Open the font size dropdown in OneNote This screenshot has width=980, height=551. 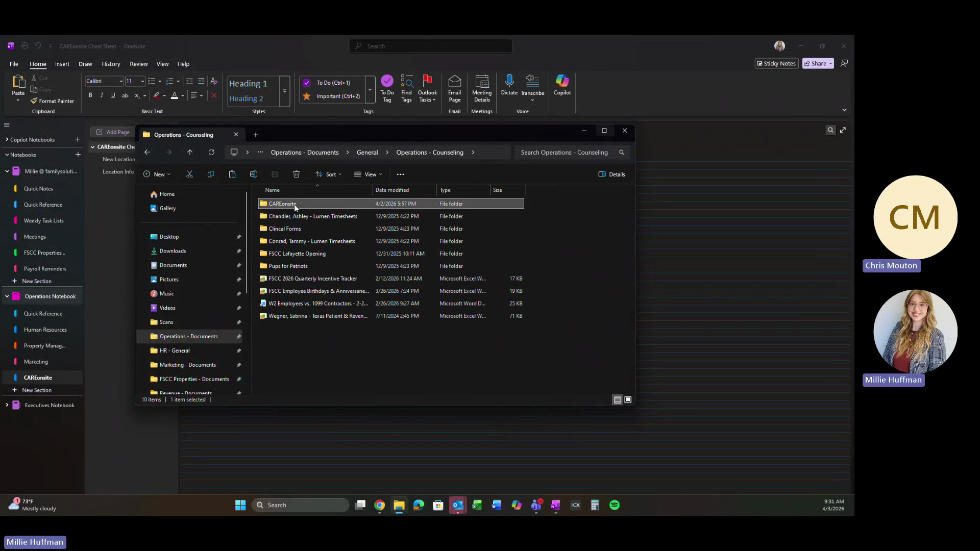142,81
